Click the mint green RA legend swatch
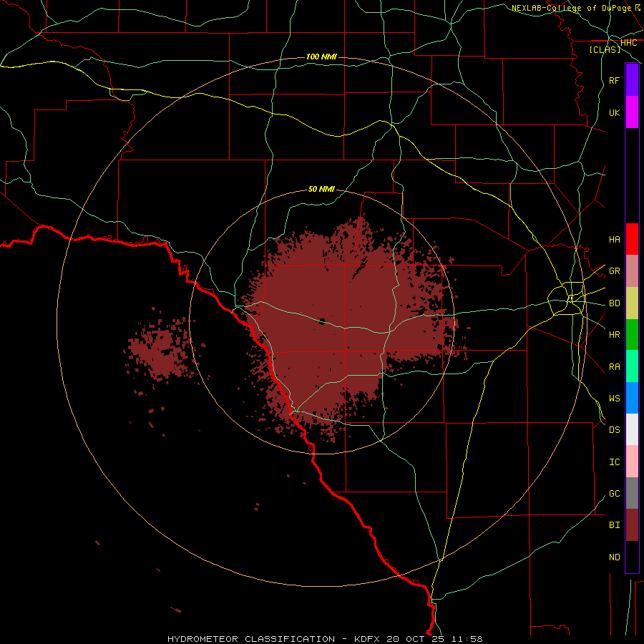 point(632,366)
